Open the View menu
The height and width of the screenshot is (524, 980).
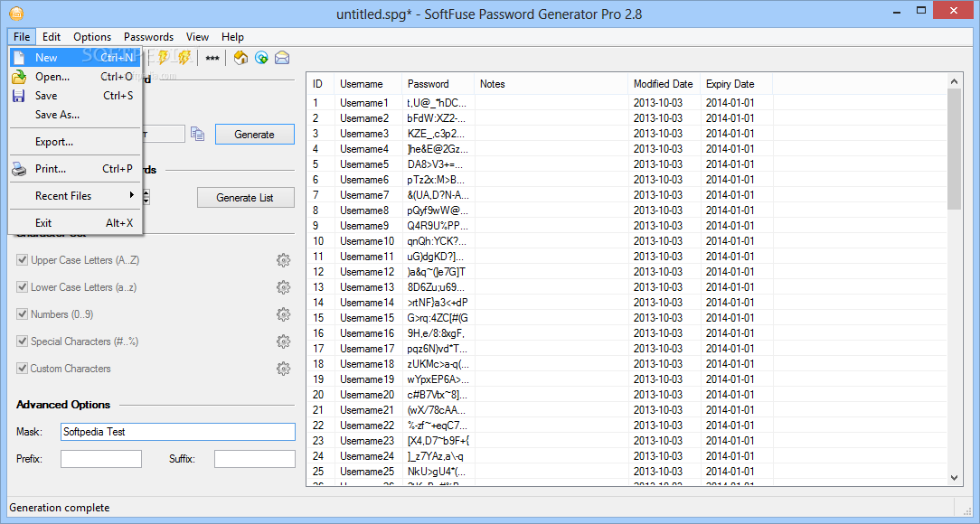[197, 37]
